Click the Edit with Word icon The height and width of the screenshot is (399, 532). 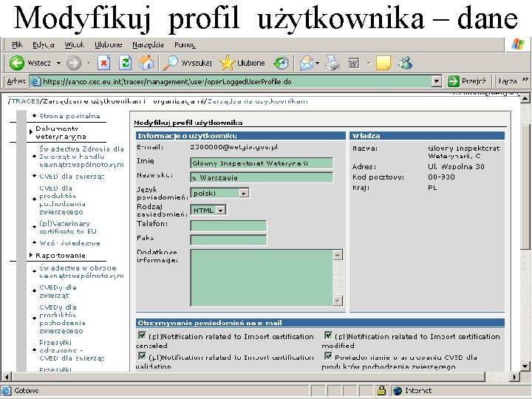[x=354, y=63]
